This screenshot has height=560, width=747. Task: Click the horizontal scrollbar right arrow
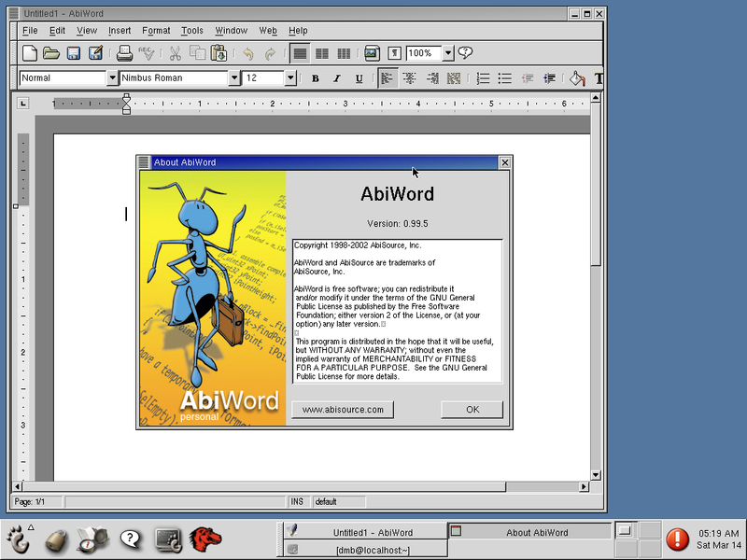tap(584, 486)
